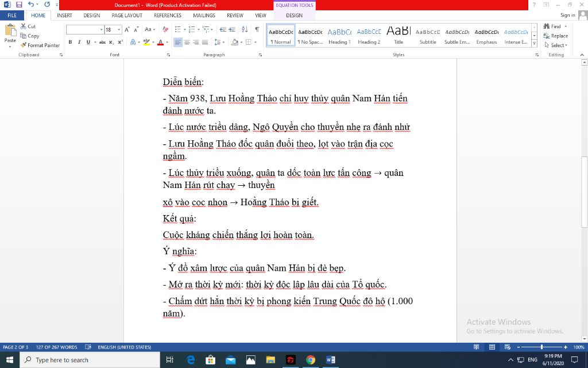Toggle Bold formatting
The image size is (588, 368).
click(70, 42)
